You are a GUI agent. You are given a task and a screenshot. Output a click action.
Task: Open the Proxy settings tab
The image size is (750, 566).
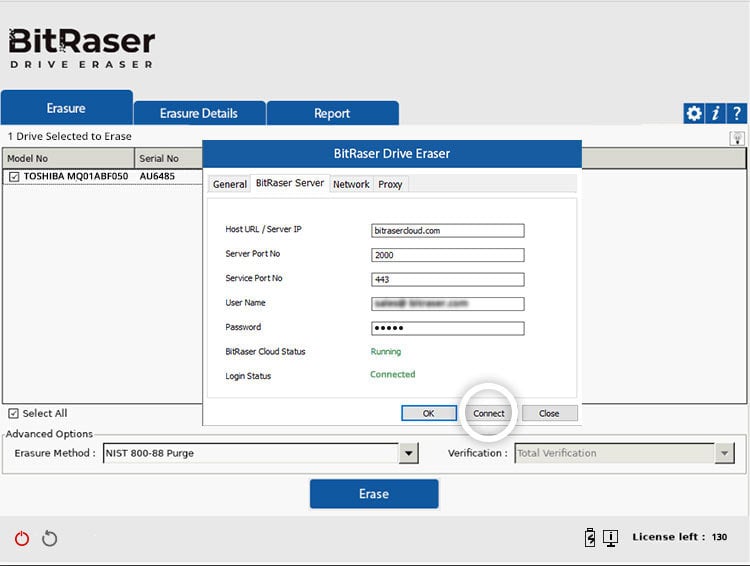[x=390, y=184]
